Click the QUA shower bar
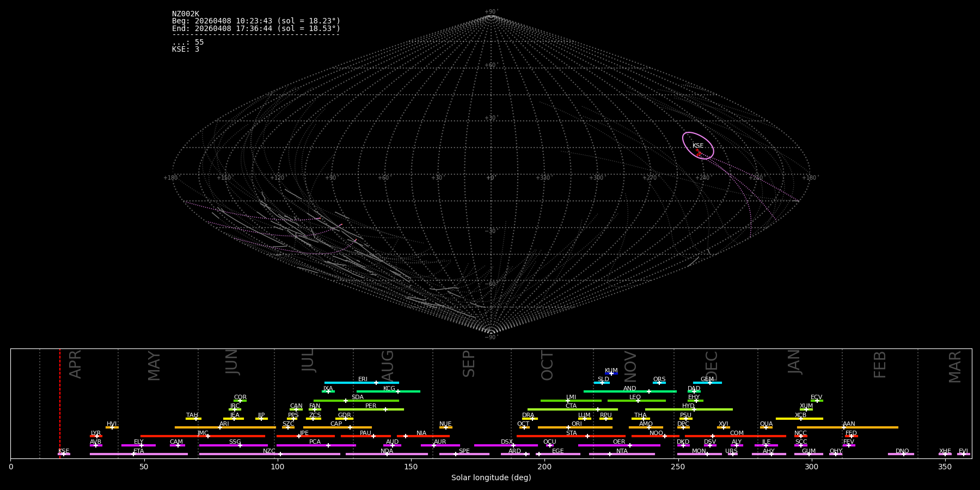 (766, 427)
